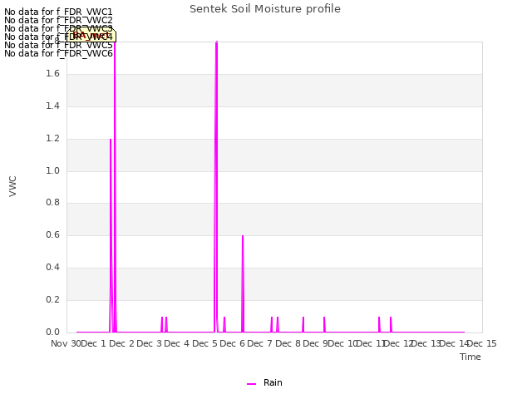The height and width of the screenshot is (399, 532).
Task: Click the magenta Rain legend swatch
Action: [251, 384]
